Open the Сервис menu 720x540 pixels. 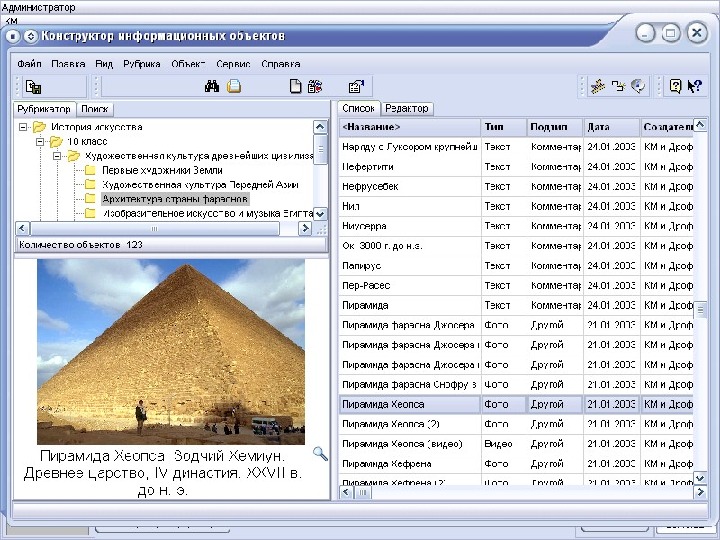pos(232,63)
